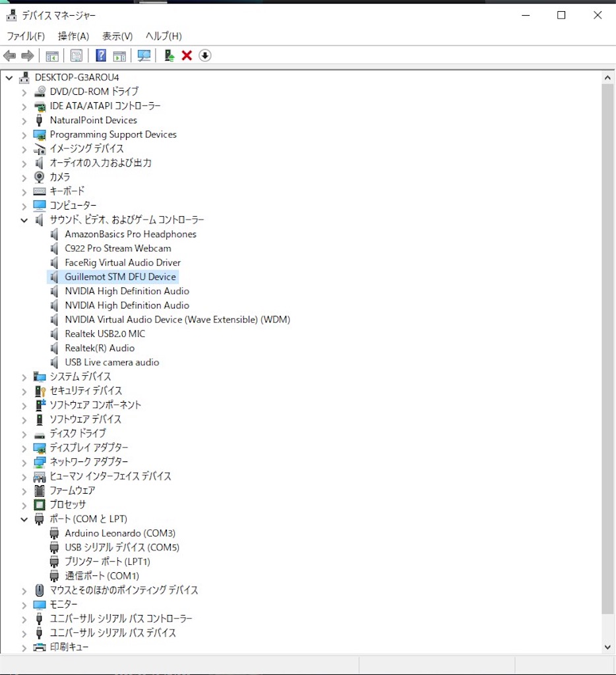Select プリンター ポート (LPT1)
The width and height of the screenshot is (616, 675).
click(108, 562)
